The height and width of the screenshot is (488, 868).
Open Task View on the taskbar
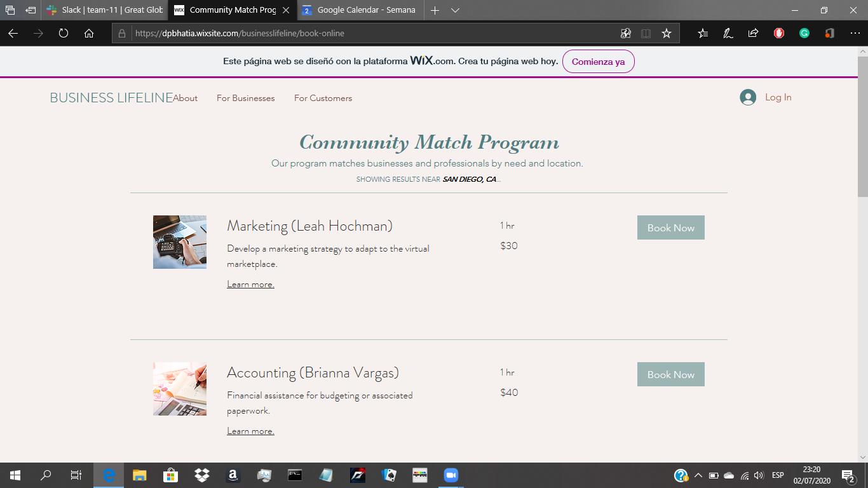(x=76, y=475)
